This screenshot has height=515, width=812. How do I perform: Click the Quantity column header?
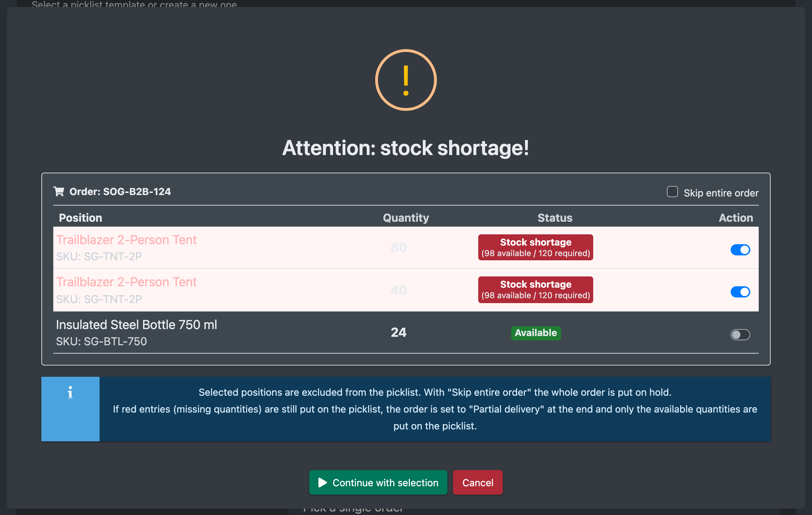(406, 218)
